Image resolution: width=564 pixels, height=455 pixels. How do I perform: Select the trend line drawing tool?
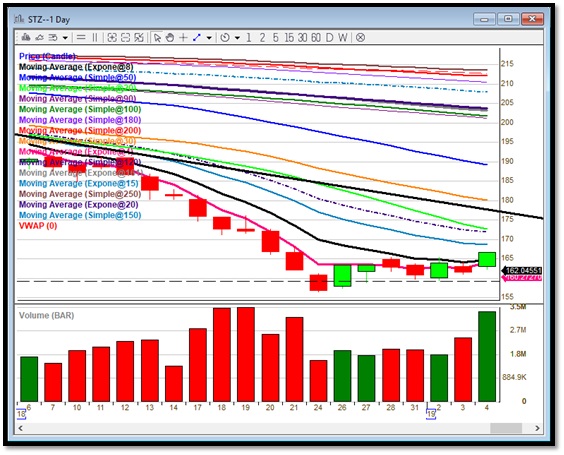[x=197, y=37]
